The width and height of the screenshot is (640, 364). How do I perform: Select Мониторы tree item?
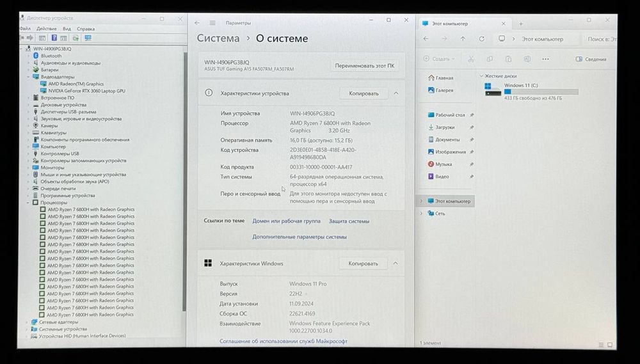tap(52, 168)
